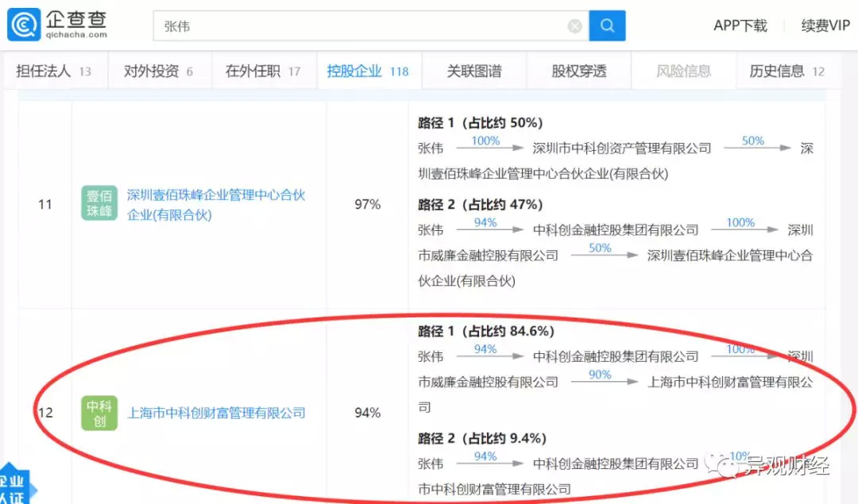Click the blue search magnifier button

(x=607, y=25)
